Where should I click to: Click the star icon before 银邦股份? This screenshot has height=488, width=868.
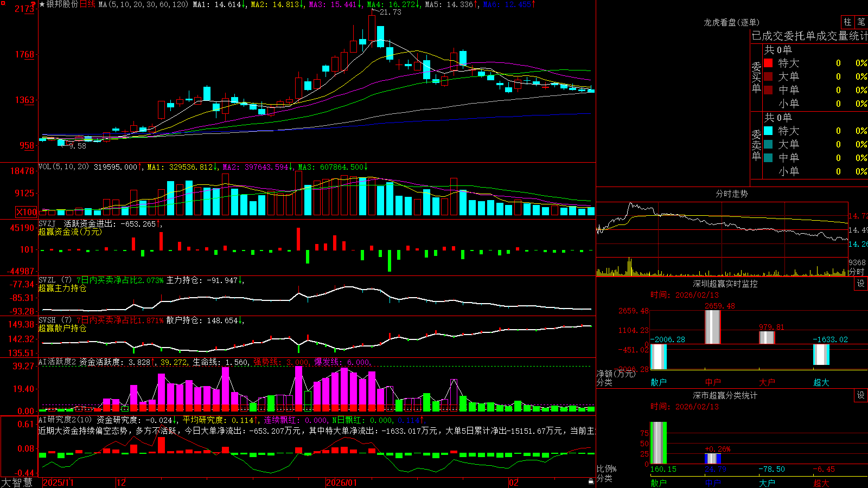[42, 4]
